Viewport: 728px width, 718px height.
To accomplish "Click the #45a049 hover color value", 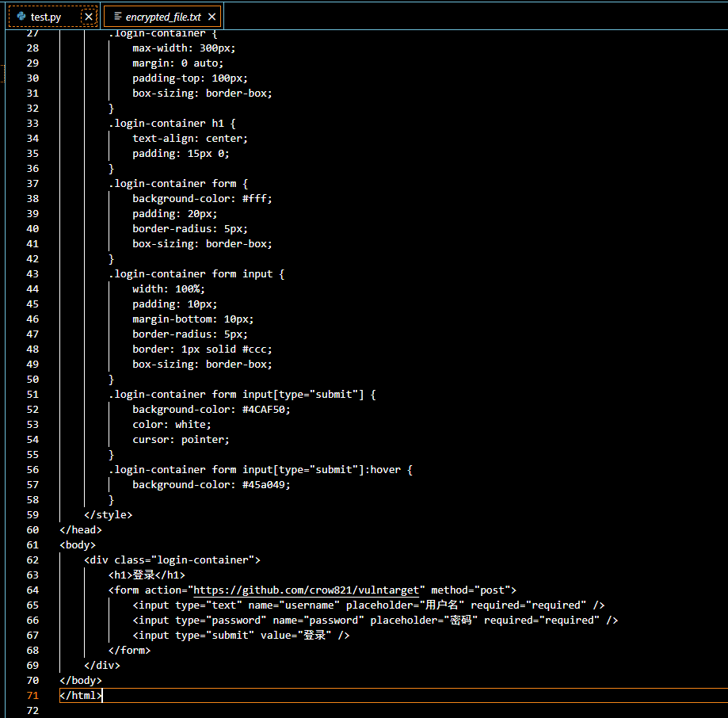I will click(266, 484).
